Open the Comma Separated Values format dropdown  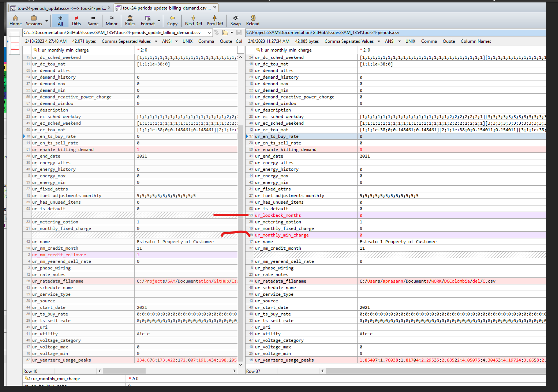(x=156, y=41)
